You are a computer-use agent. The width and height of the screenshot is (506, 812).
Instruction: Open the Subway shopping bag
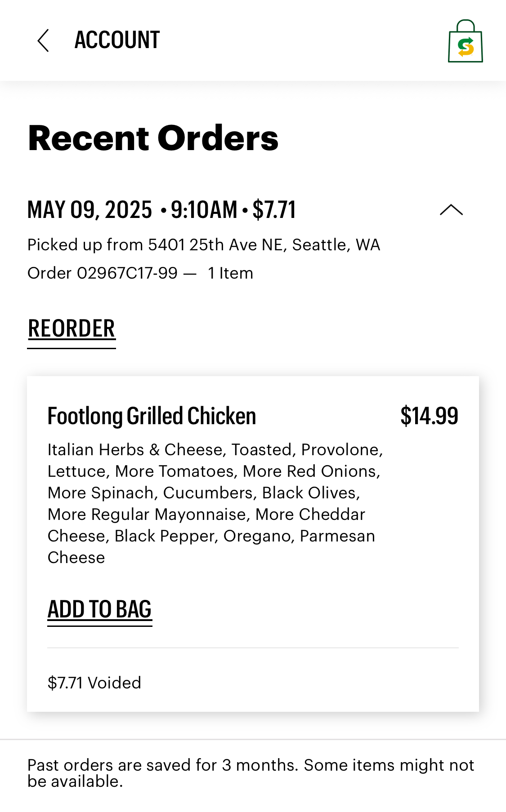click(x=465, y=41)
